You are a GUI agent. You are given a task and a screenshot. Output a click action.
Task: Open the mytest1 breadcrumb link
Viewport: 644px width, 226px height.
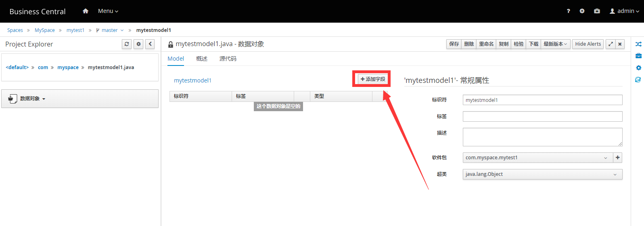75,30
